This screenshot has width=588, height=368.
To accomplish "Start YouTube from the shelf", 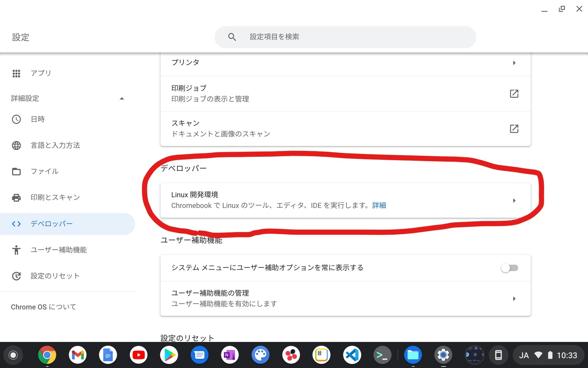I will (139, 355).
